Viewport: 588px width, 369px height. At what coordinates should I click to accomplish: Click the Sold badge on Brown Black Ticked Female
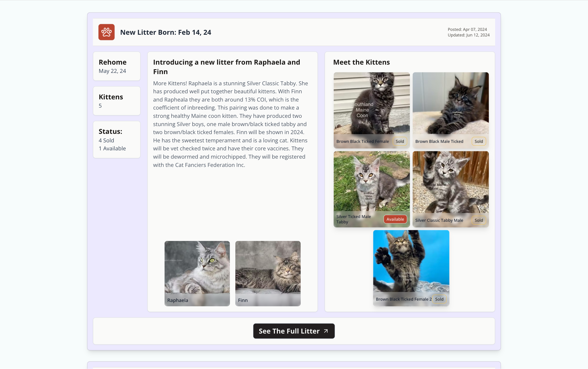400,141
